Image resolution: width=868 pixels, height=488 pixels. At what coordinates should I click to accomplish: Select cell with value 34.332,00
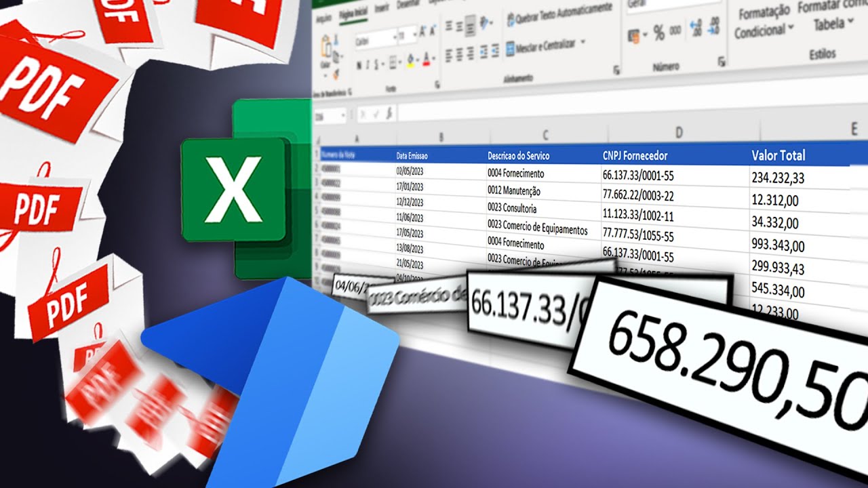pos(775,223)
